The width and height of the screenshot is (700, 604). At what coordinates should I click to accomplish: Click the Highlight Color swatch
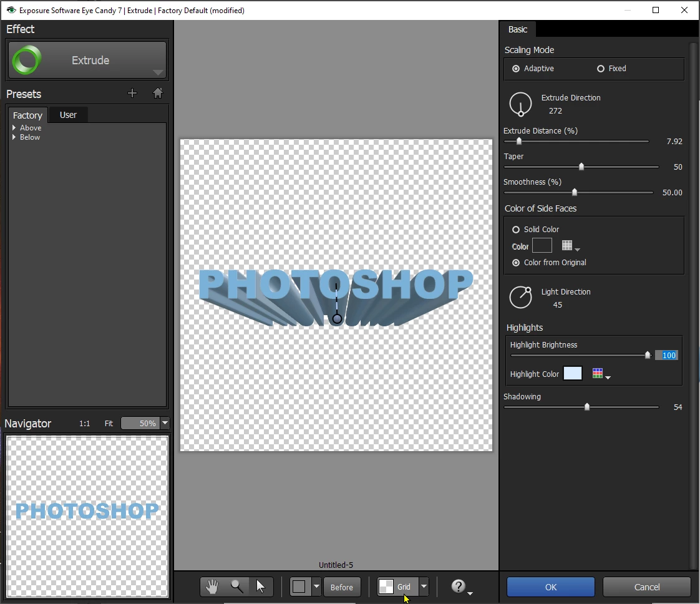[573, 373]
